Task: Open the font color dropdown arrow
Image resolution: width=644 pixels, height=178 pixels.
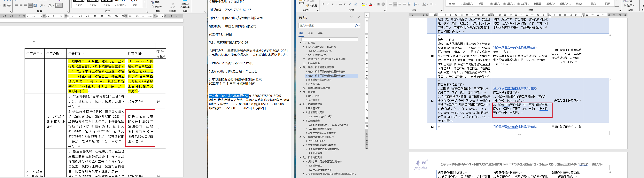Action: coord(374,4)
